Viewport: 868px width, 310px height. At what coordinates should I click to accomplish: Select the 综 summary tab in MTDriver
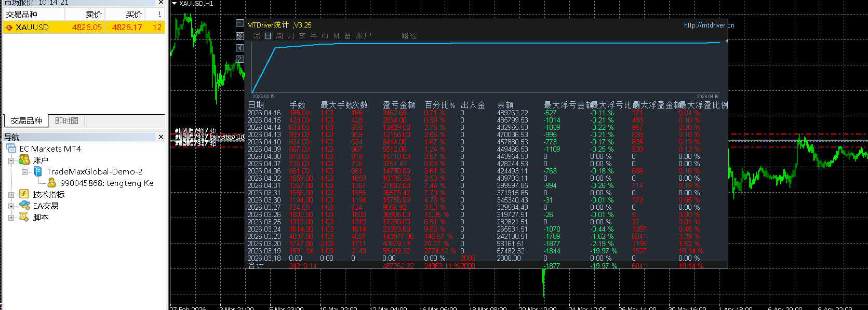257,36
